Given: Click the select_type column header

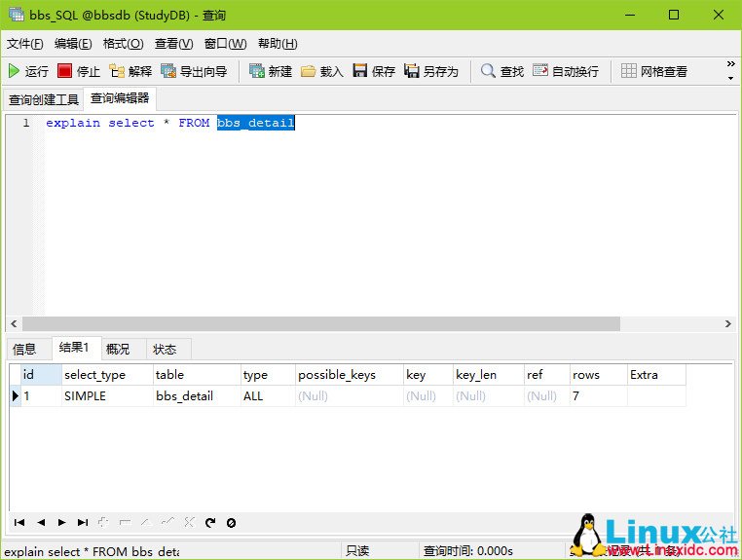Looking at the screenshot, I should pos(107,374).
